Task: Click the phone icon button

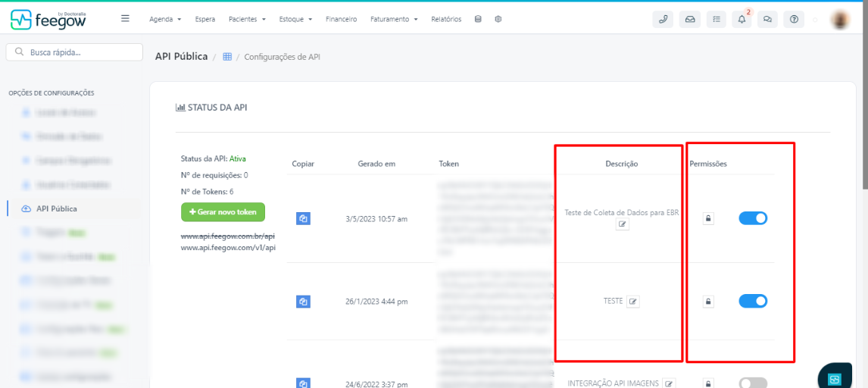Action: point(663,20)
